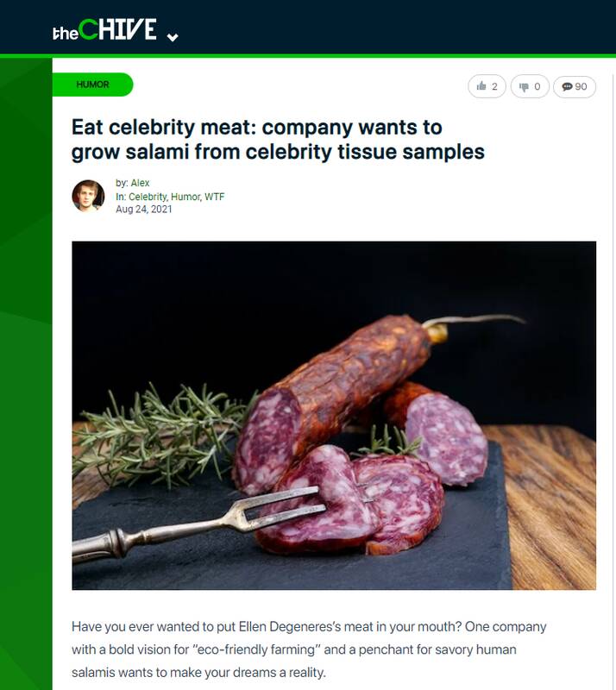Select the Humor category link in byline
This screenshot has width=616, height=690.
coord(187,197)
